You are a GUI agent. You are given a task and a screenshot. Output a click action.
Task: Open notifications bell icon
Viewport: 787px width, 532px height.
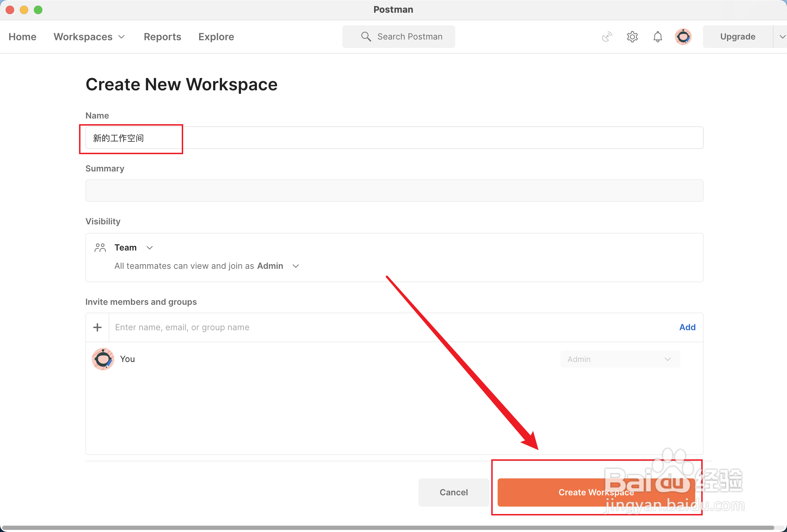click(x=657, y=37)
